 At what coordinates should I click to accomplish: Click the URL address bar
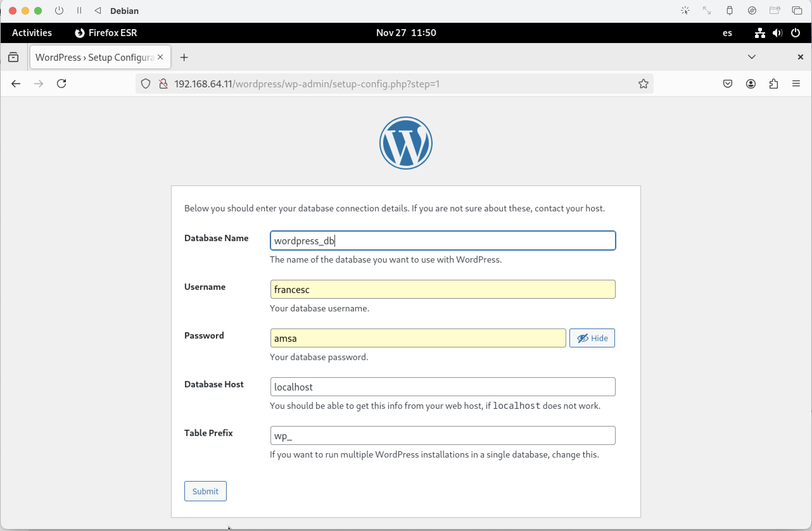point(394,84)
